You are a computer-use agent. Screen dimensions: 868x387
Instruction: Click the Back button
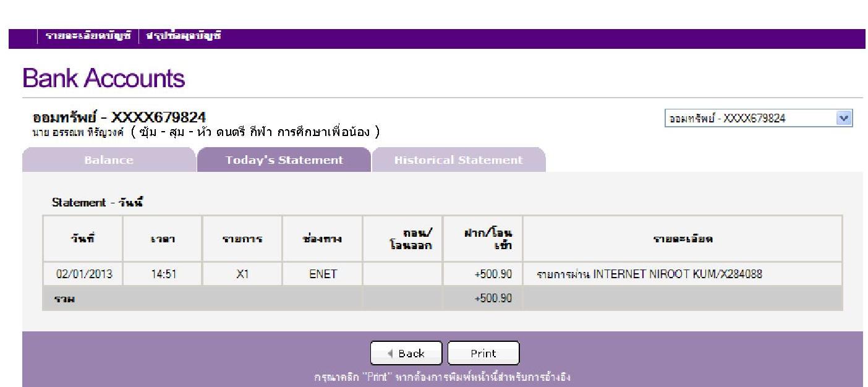pyautogui.click(x=406, y=354)
